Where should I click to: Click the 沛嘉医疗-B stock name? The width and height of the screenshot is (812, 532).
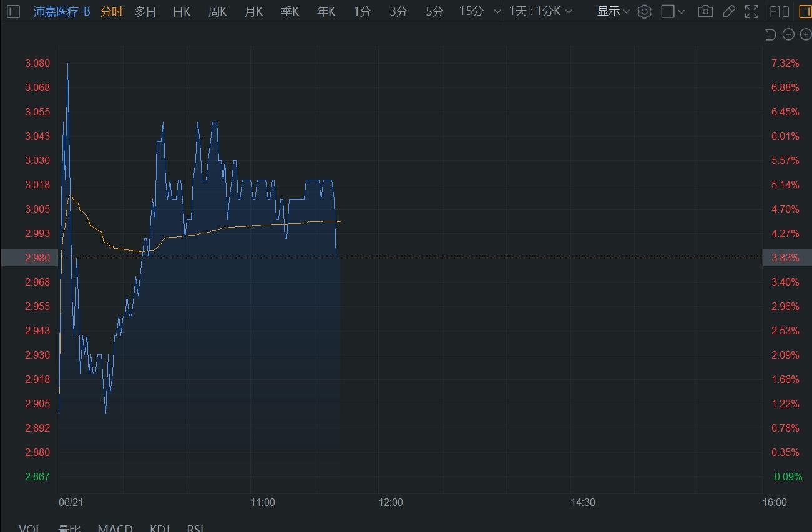[x=62, y=11]
